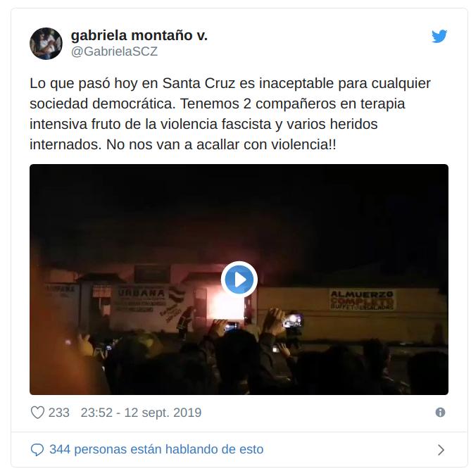Click the burning building in the video
The width and height of the screenshot is (471, 476).
(225, 305)
